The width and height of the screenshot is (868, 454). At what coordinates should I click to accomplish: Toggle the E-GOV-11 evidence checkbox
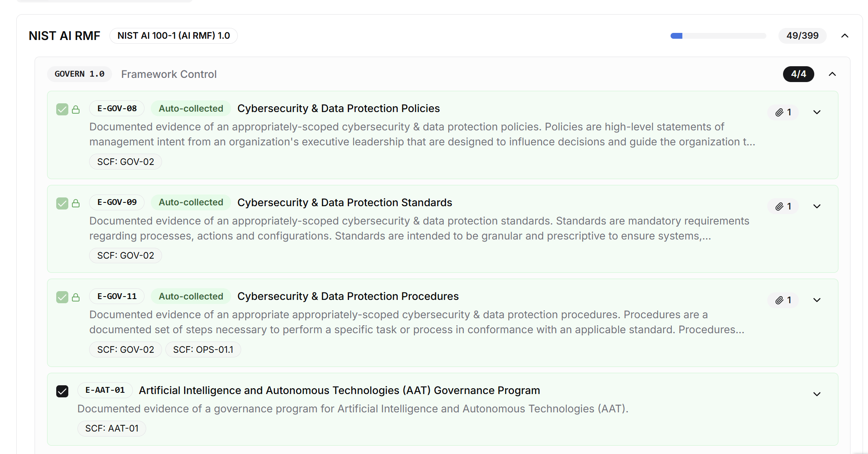[x=62, y=297]
